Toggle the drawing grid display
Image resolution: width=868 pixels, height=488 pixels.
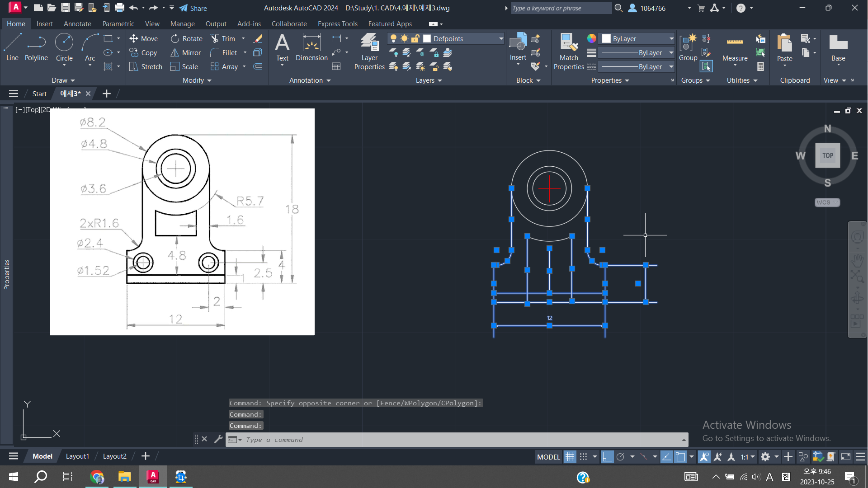tap(570, 457)
